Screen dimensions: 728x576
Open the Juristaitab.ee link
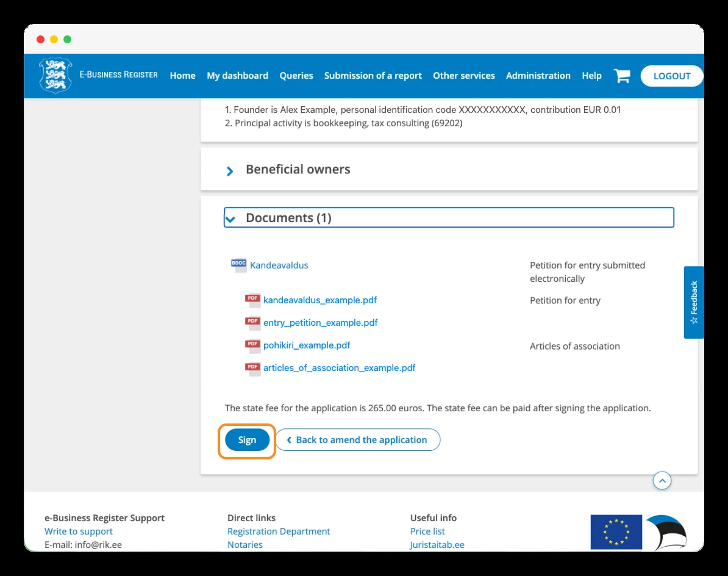[437, 545]
